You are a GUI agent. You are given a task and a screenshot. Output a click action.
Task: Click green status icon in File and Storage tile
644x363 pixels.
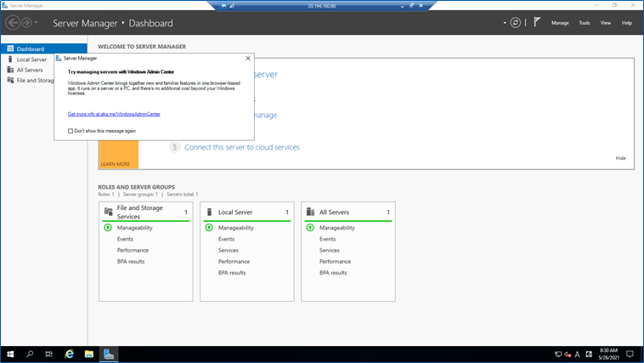pos(108,227)
